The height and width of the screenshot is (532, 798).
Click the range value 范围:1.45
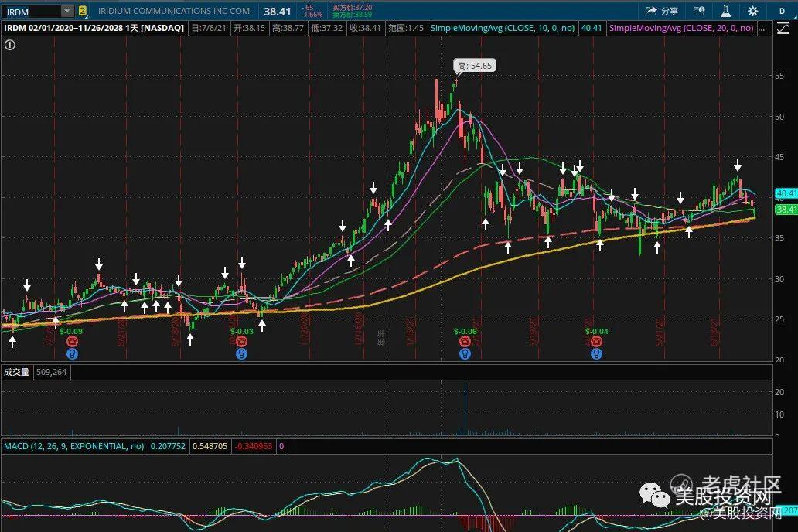coord(406,28)
